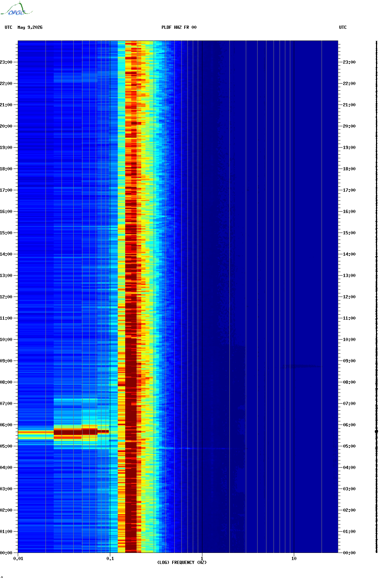The height and width of the screenshot is (581, 392).
Task: Select the 06:00 left time axis label
Action: pyautogui.click(x=6, y=425)
